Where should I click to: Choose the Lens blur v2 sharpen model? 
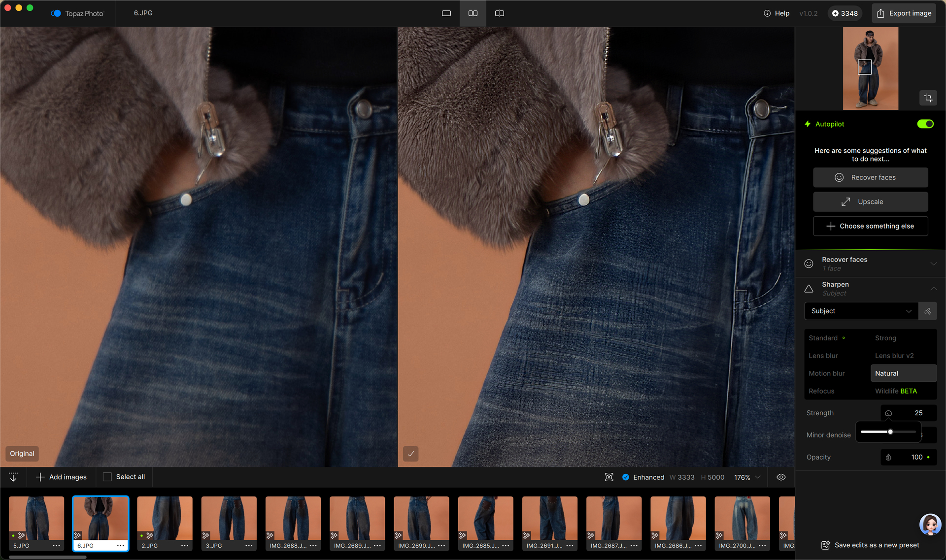coord(894,356)
